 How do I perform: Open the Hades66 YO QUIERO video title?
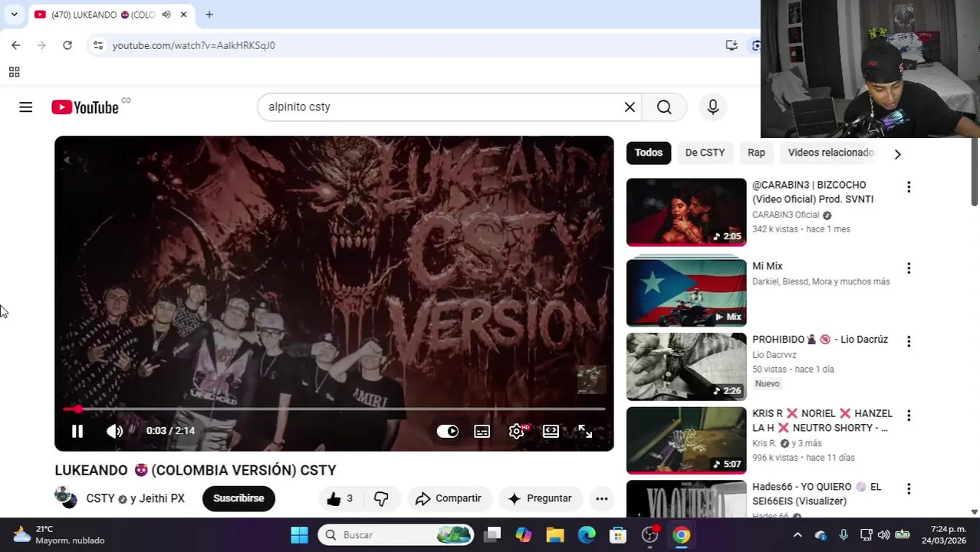click(x=817, y=494)
